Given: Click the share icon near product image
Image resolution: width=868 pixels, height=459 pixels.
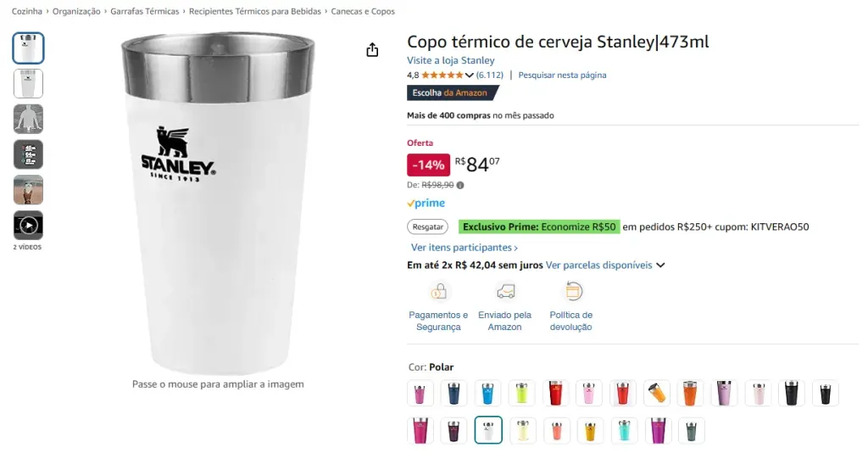Looking at the screenshot, I should coord(372,50).
